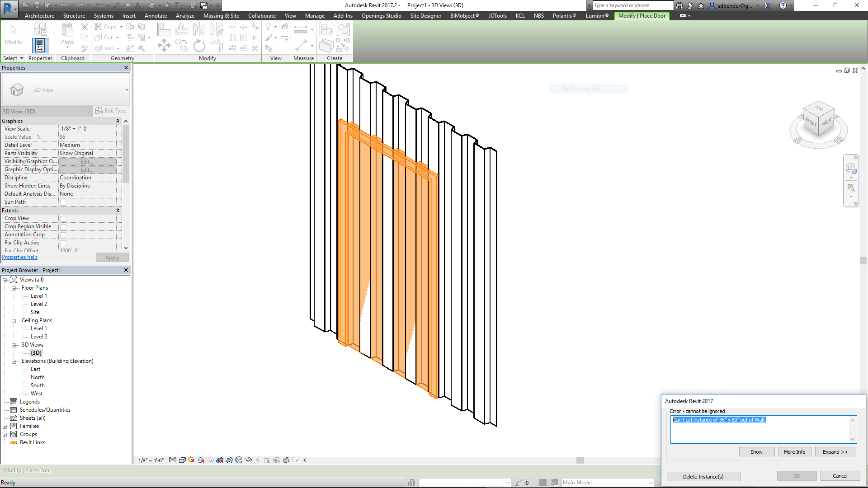The image size is (868, 488).
Task: Open the Properties help link
Action: [20, 257]
